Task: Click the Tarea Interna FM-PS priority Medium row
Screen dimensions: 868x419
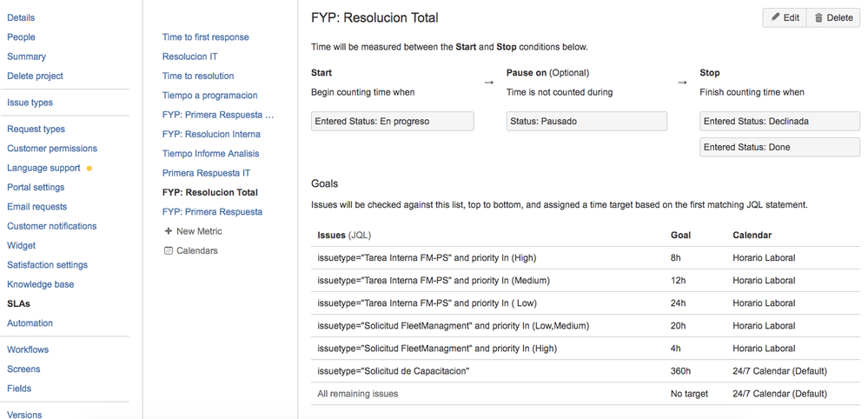Action: click(x=586, y=281)
